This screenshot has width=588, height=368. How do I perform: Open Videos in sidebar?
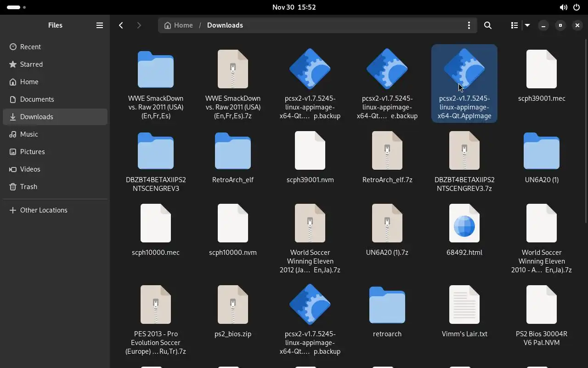pos(55,169)
